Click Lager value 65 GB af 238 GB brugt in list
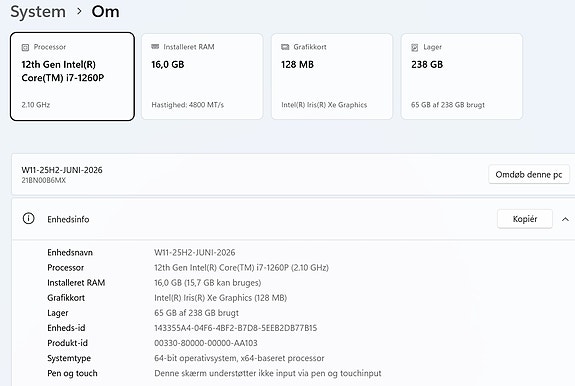The width and height of the screenshot is (575, 386). click(196, 313)
